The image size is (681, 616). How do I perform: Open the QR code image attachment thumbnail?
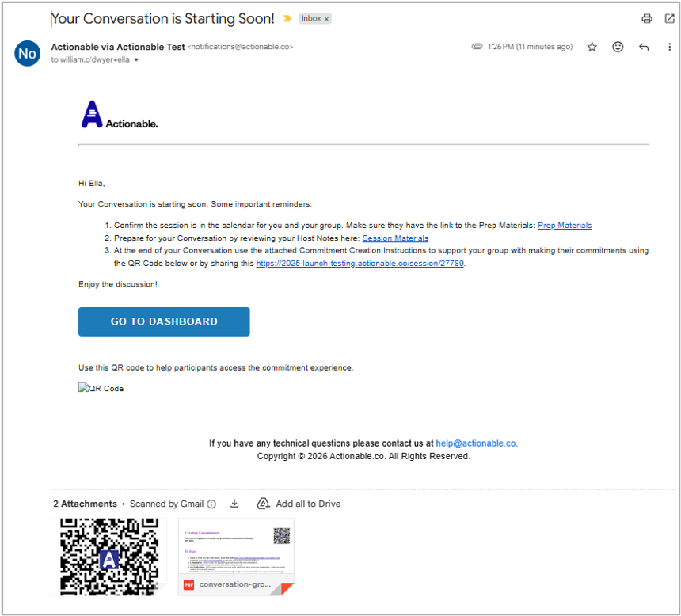click(x=108, y=556)
